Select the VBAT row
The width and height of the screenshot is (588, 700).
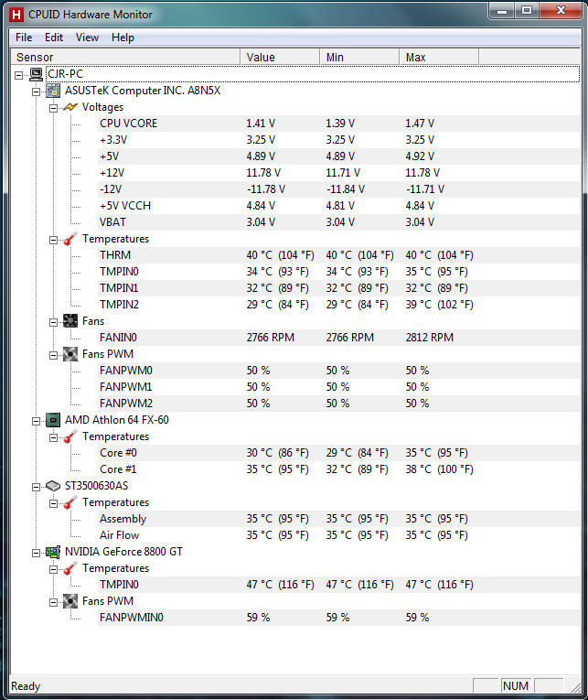[338, 222]
